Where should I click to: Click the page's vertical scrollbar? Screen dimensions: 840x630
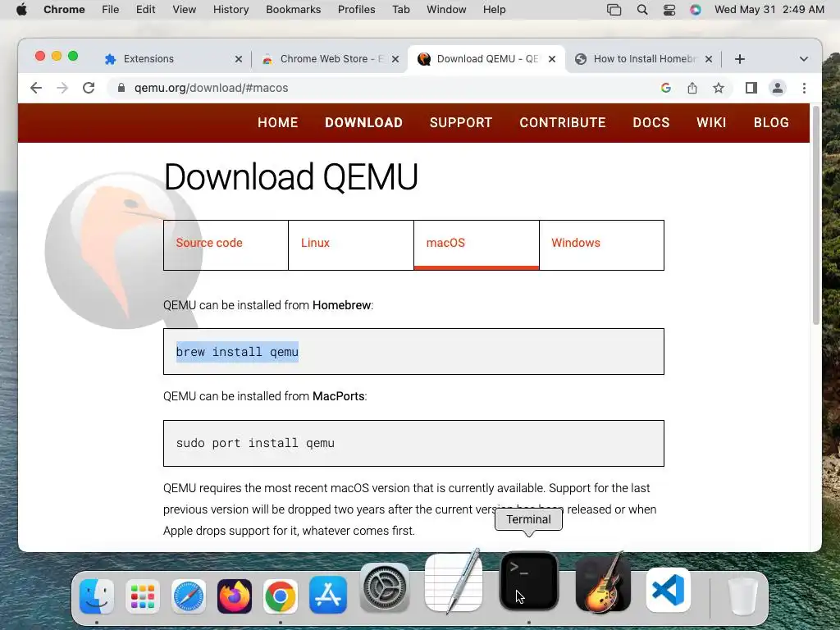tap(816, 214)
